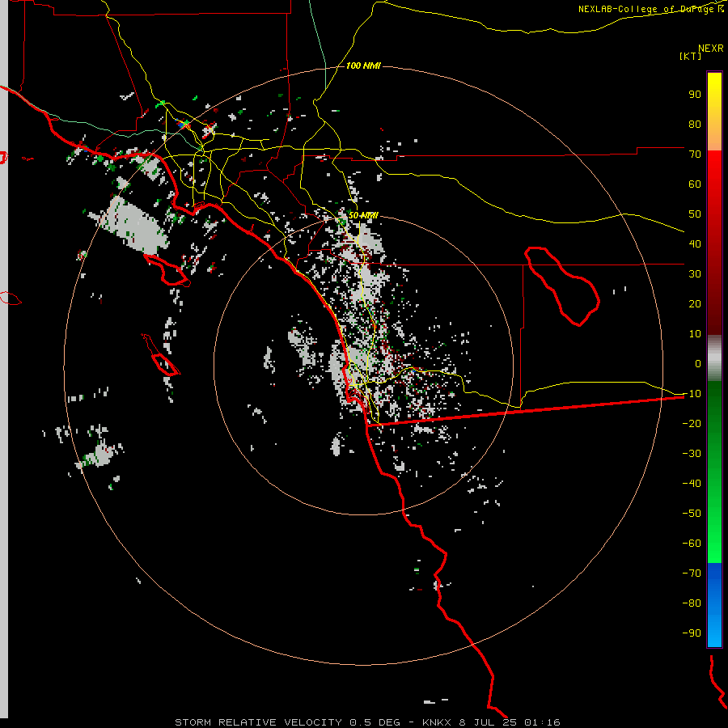Viewport: 728px width, 728px height.
Task: Click the -60 value on the velocity scale
Action: 692,544
